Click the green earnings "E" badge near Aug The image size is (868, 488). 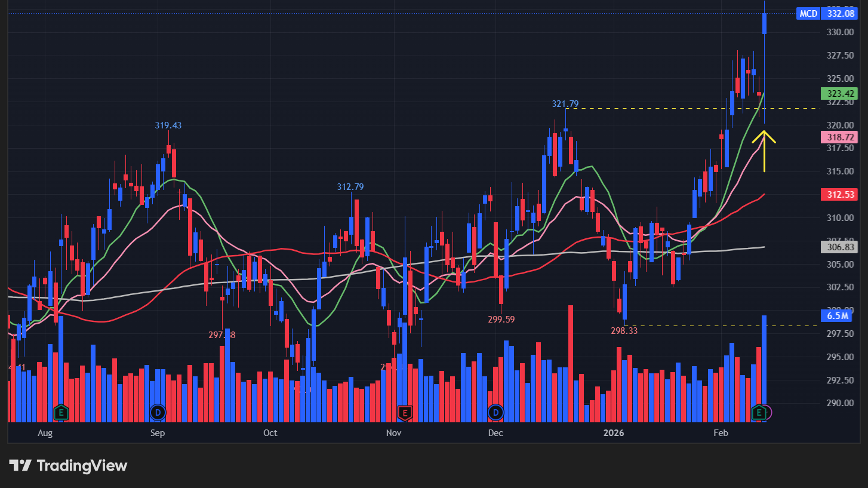click(60, 412)
